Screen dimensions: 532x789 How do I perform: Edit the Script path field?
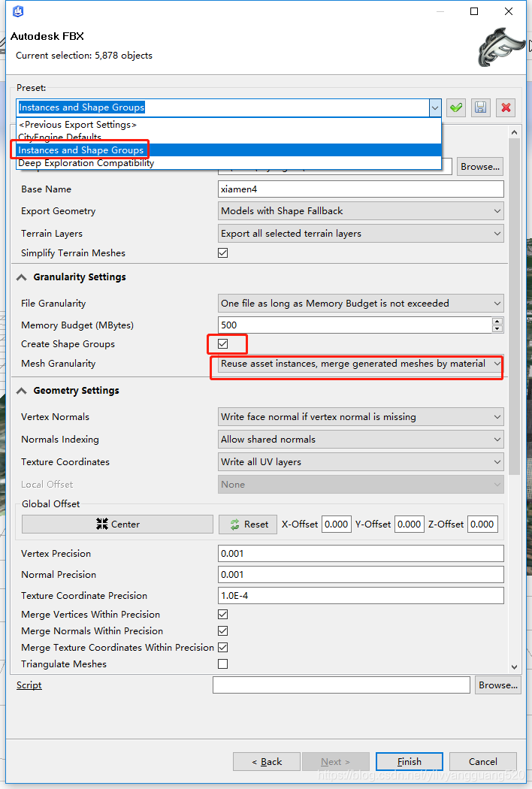click(x=341, y=685)
